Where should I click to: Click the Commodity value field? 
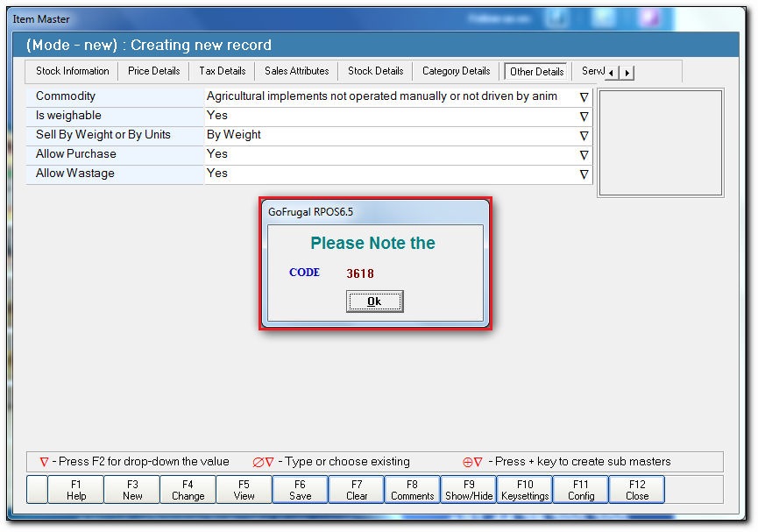coord(399,96)
